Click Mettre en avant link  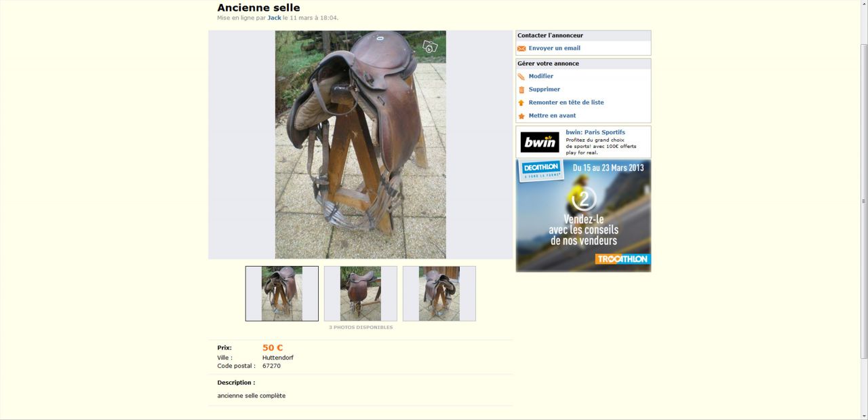tap(552, 115)
